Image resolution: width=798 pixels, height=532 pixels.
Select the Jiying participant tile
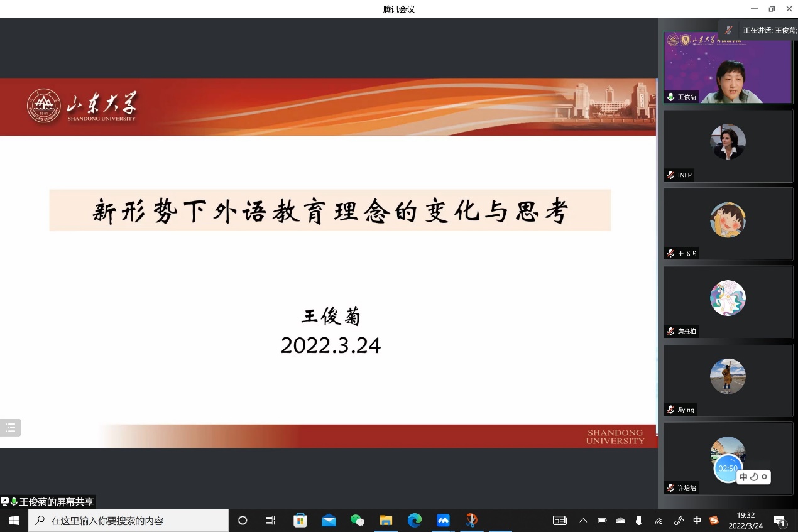(x=728, y=380)
